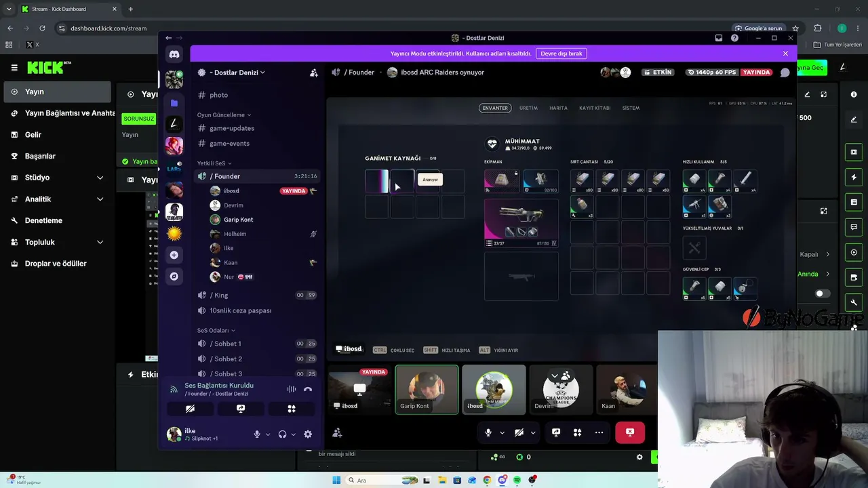Open Denetleme in Kick sidebar
The image size is (868, 488).
pyautogui.click(x=58, y=220)
